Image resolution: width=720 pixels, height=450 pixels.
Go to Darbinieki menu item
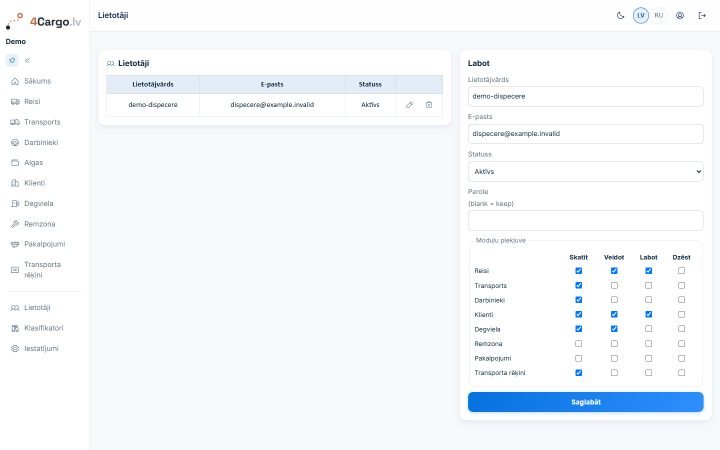pyautogui.click(x=41, y=142)
